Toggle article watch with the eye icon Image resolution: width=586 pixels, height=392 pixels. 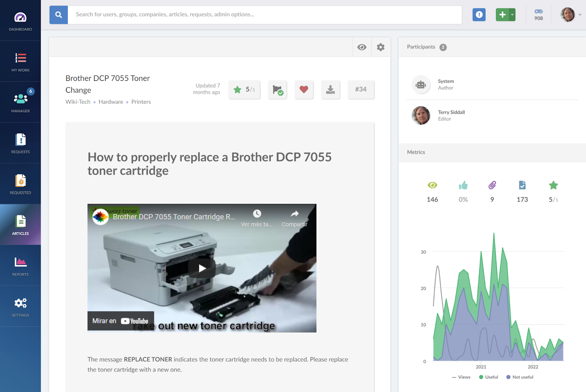tap(362, 47)
